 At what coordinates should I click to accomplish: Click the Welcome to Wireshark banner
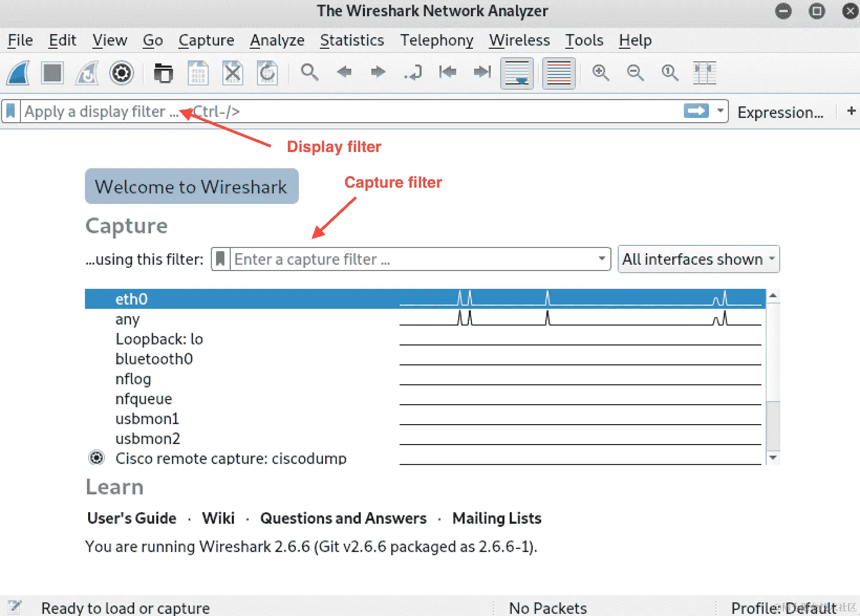tap(191, 186)
